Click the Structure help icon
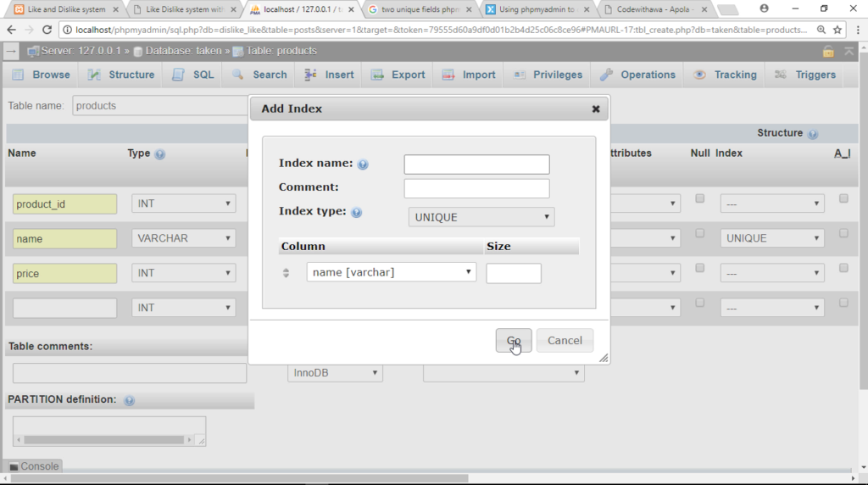This screenshot has width=868, height=485. coord(813,134)
